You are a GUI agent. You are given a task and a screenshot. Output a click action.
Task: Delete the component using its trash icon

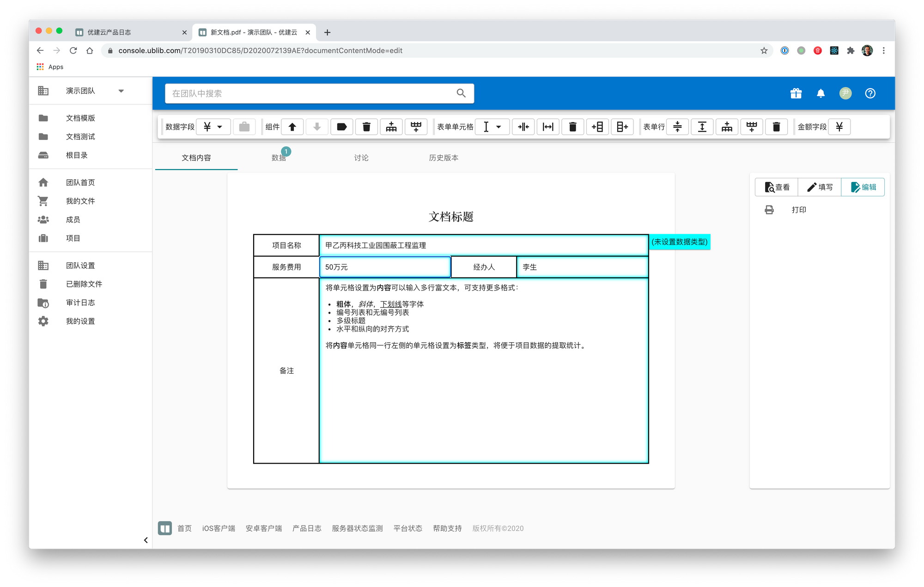(366, 127)
